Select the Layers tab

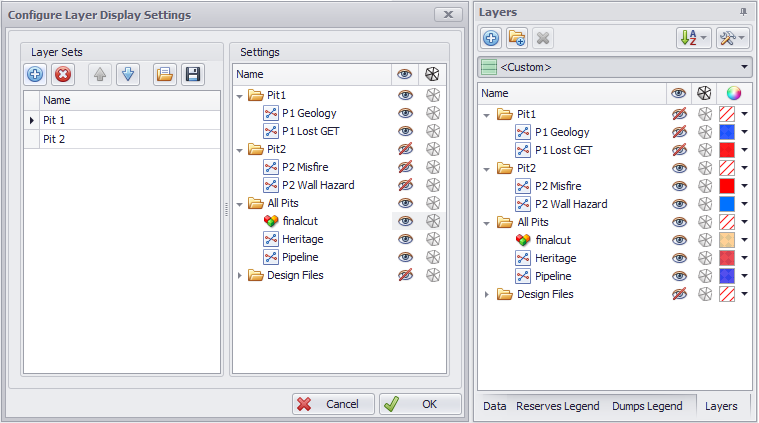721,406
